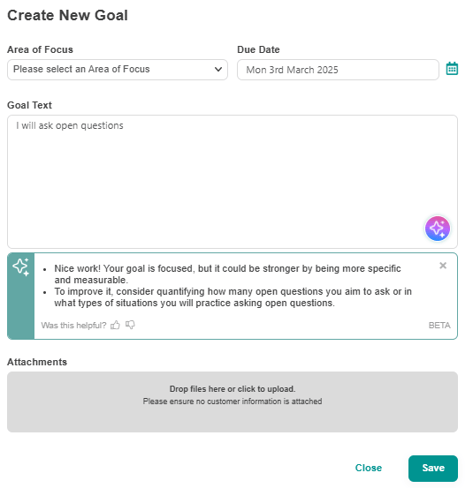Click the purple AI sparkle assistant button
The width and height of the screenshot is (473, 488).
coord(437,228)
